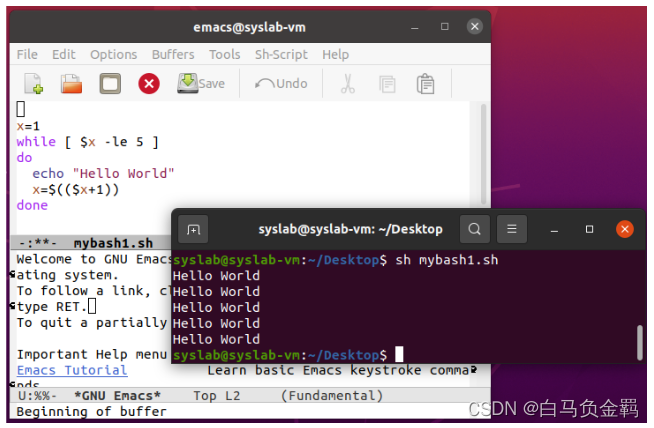Open a file using the folder icon

[71, 84]
